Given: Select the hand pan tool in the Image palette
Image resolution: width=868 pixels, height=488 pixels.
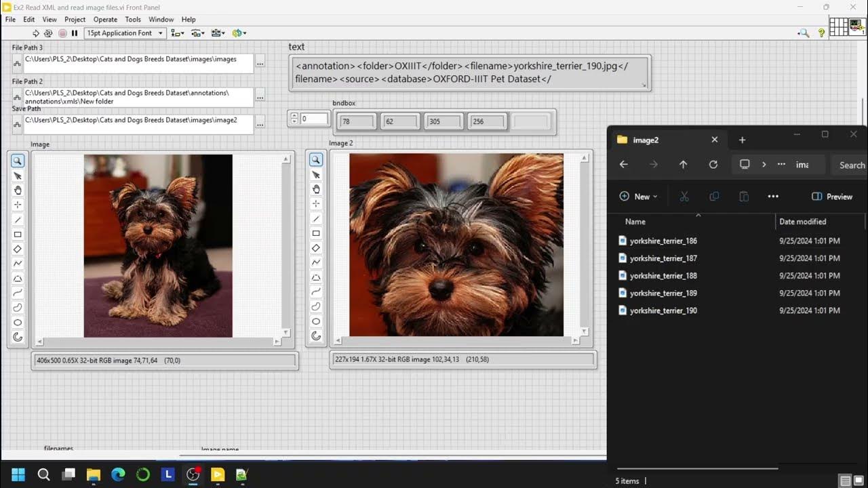Looking at the screenshot, I should [x=18, y=190].
